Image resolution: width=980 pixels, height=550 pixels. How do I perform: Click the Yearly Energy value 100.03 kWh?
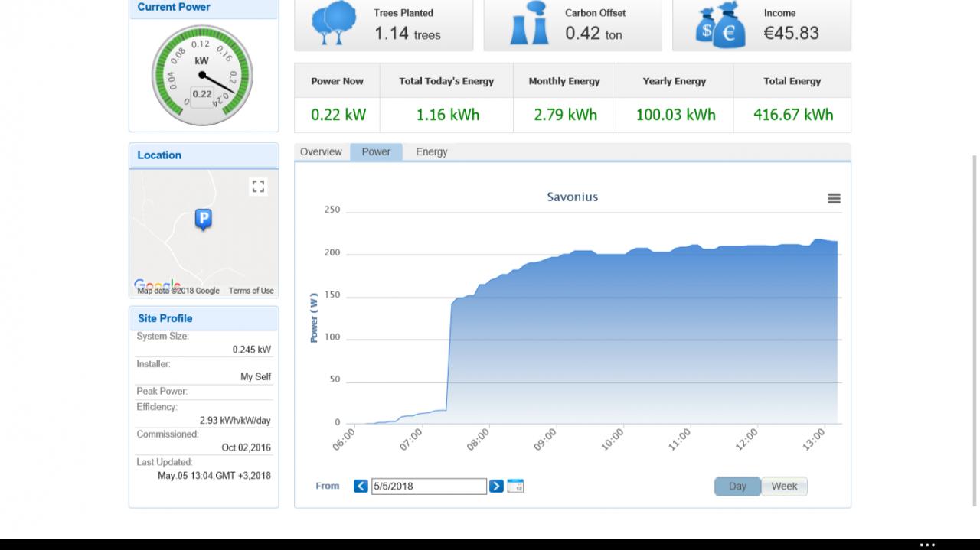(x=676, y=115)
